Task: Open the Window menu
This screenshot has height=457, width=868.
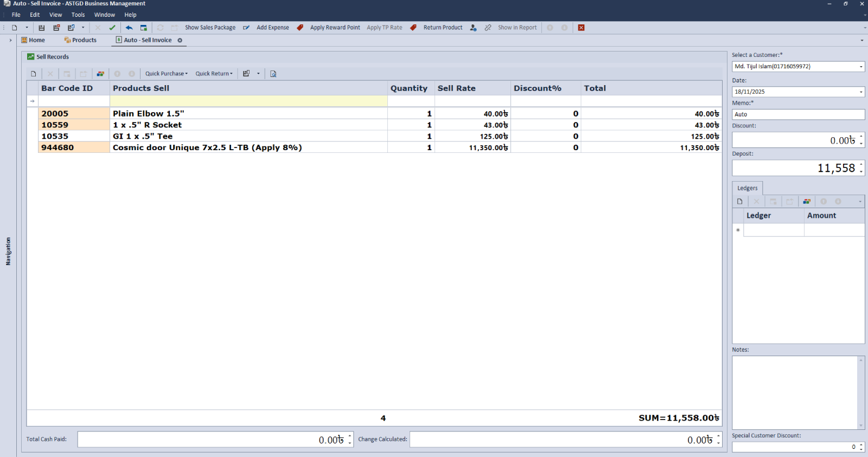Action: click(x=105, y=15)
